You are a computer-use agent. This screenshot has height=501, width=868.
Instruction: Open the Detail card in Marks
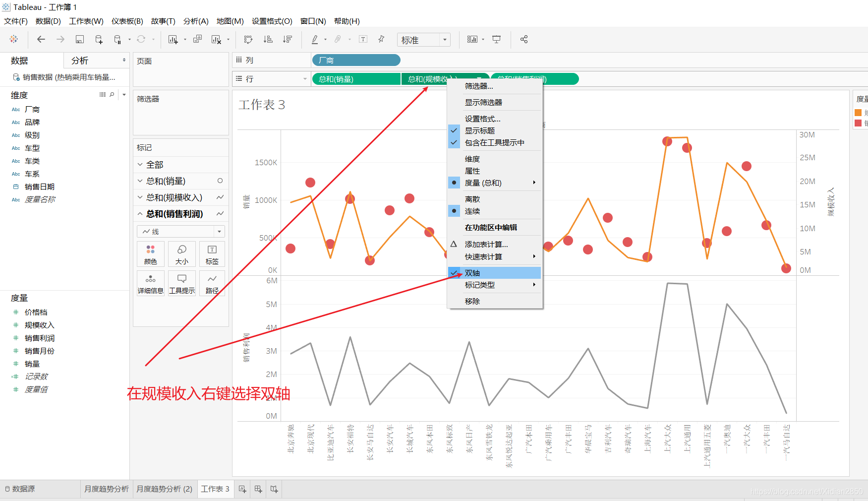point(151,283)
